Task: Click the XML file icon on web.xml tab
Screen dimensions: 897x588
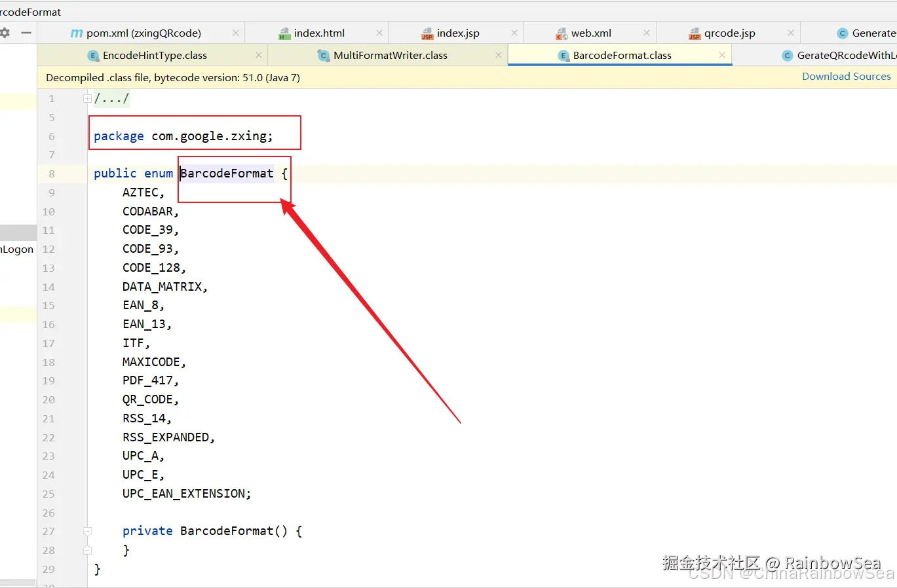Action: tap(562, 33)
